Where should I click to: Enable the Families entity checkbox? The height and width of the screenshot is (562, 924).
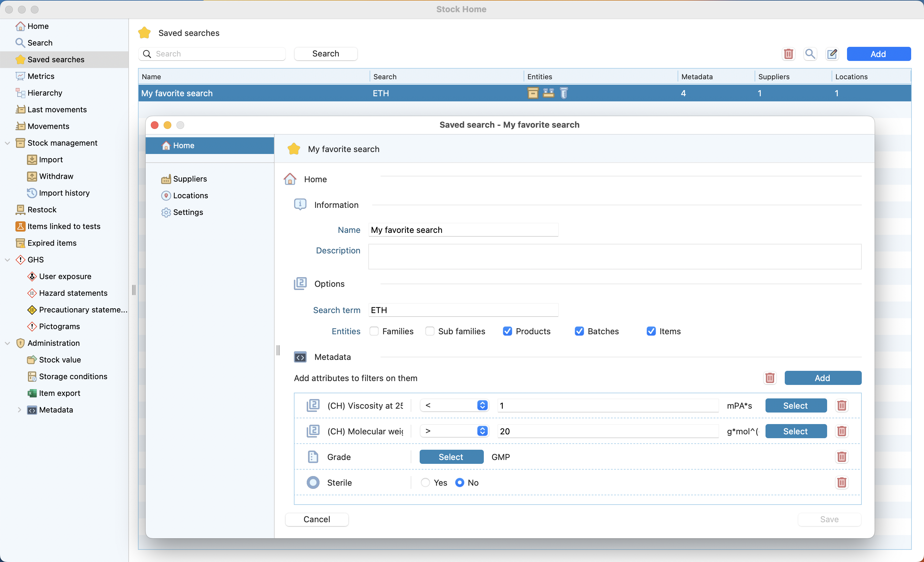click(x=374, y=331)
